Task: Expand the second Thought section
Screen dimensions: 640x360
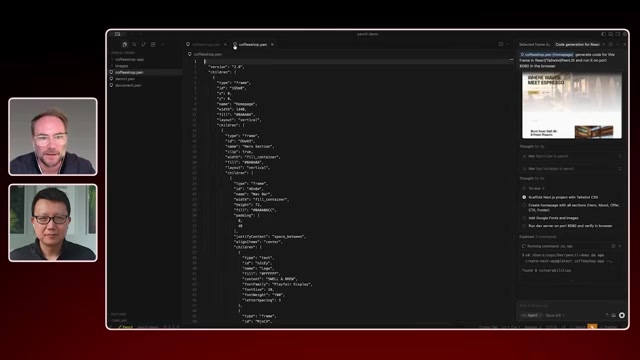Action: point(532,179)
